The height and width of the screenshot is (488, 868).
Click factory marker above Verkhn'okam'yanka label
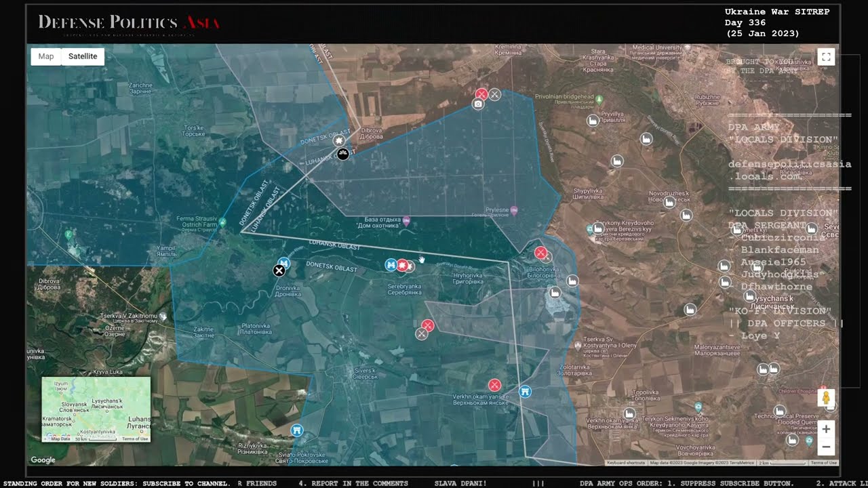[630, 413]
